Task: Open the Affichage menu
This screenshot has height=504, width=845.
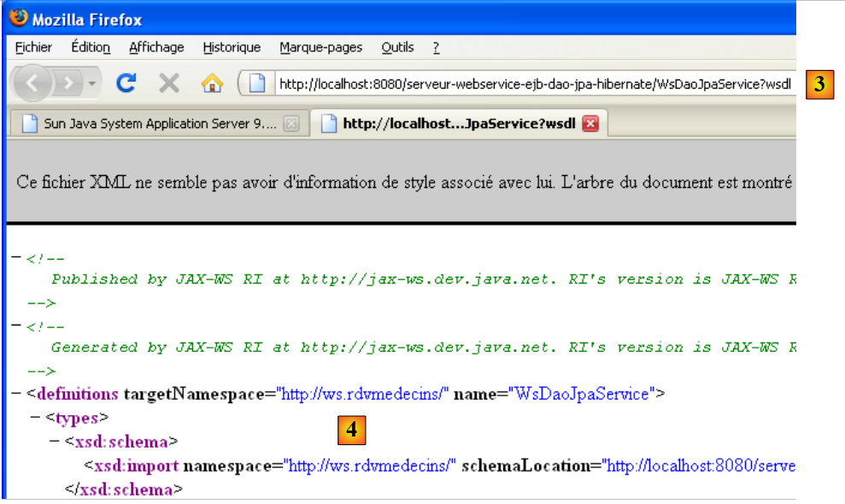Action: pos(156,48)
